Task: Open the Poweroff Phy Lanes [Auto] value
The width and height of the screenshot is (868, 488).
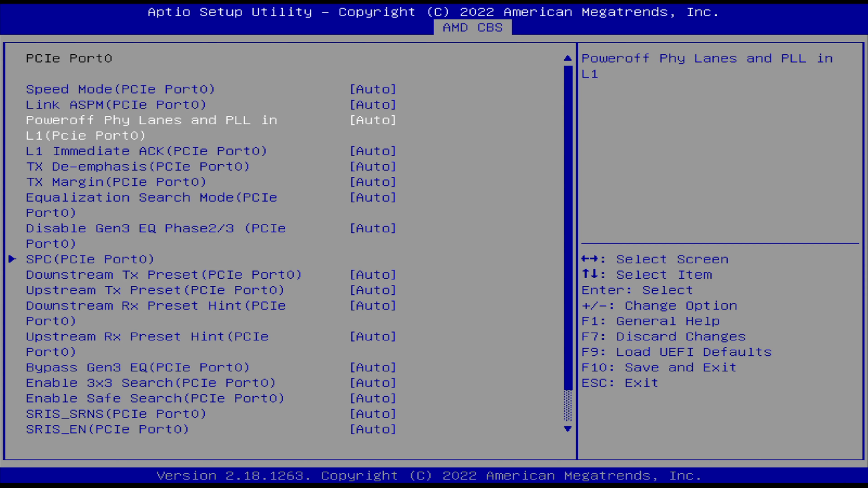Action: click(373, 120)
